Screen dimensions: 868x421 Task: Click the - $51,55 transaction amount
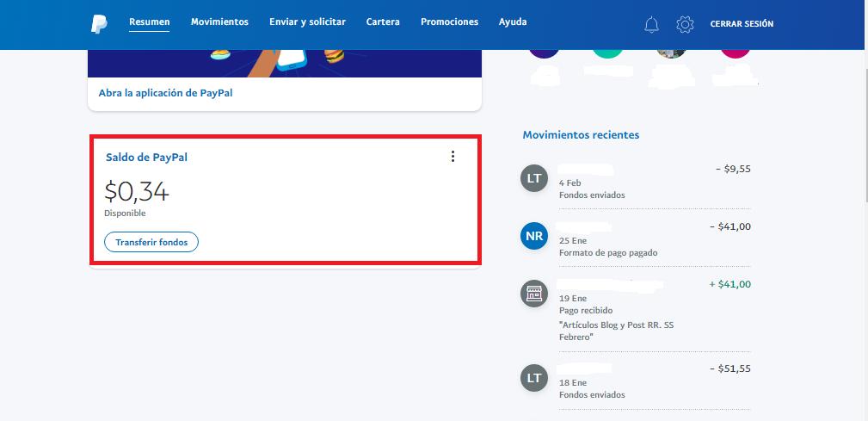(730, 368)
